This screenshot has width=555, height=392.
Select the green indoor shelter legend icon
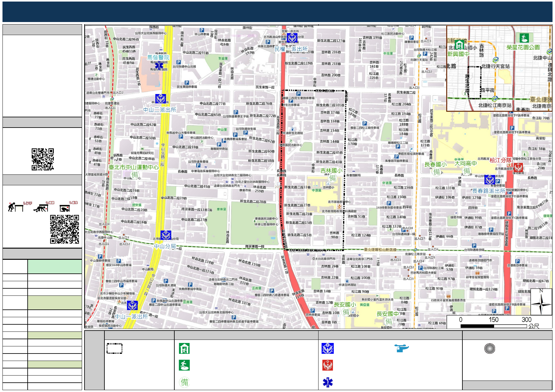tap(184, 349)
